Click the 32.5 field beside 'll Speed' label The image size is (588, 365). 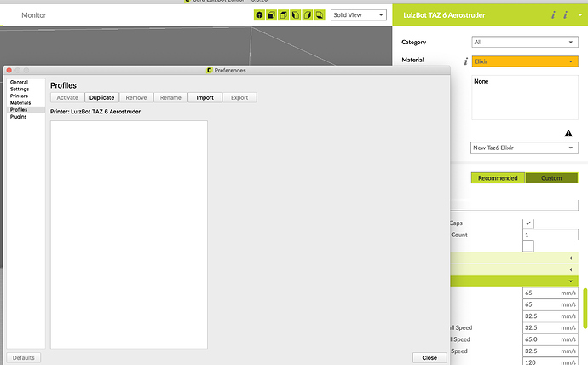tap(551, 327)
